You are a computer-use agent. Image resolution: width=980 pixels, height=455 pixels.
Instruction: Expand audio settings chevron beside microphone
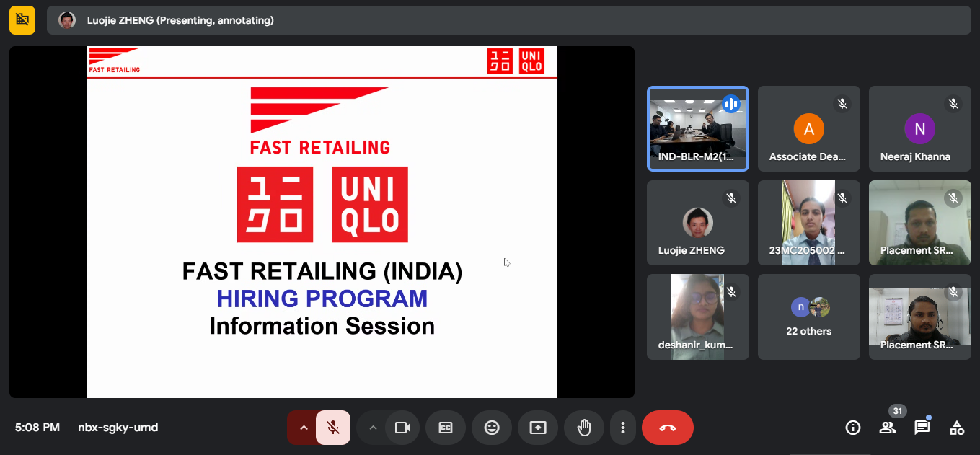click(x=304, y=428)
